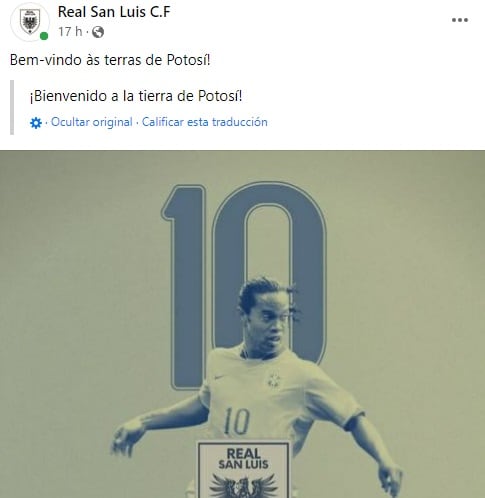The image size is (485, 498).
Task: Click the green online status dot
Action: (x=44, y=36)
